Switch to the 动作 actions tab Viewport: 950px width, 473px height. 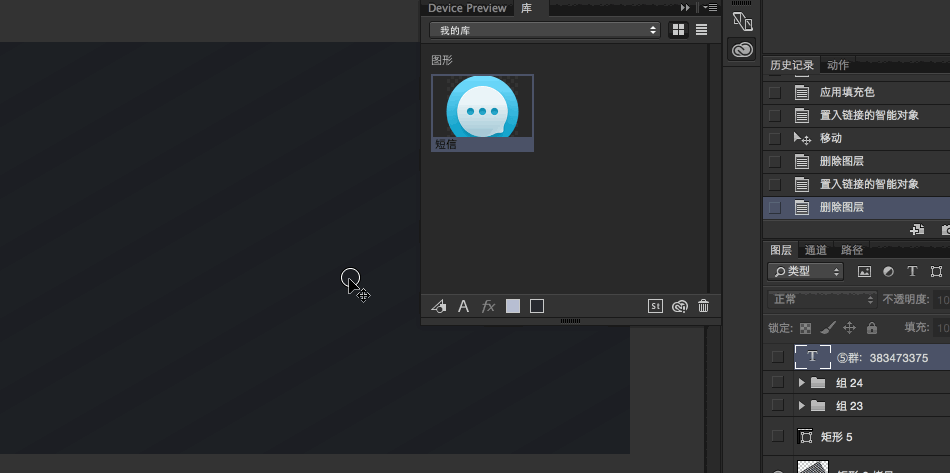click(838, 65)
